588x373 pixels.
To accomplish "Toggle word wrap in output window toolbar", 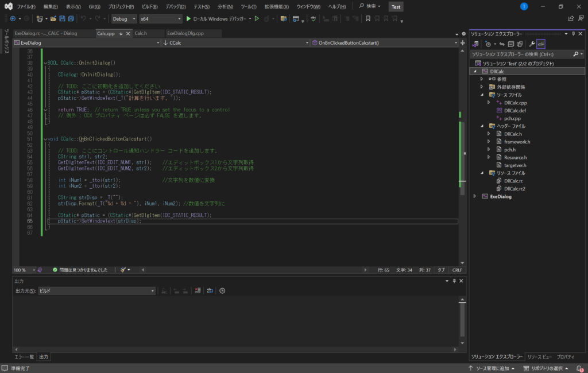I will [210, 291].
